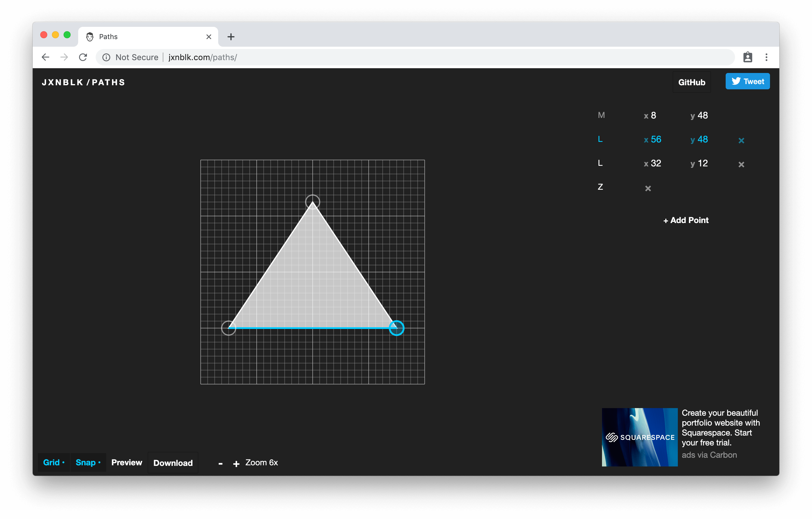Click the zoom out minus button
The image size is (812, 519).
pyautogui.click(x=220, y=464)
